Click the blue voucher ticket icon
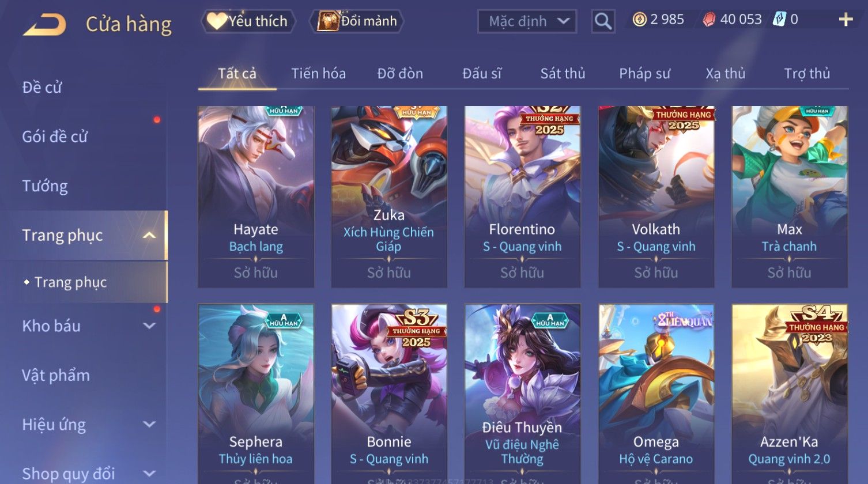This screenshot has width=868, height=484. [x=780, y=20]
